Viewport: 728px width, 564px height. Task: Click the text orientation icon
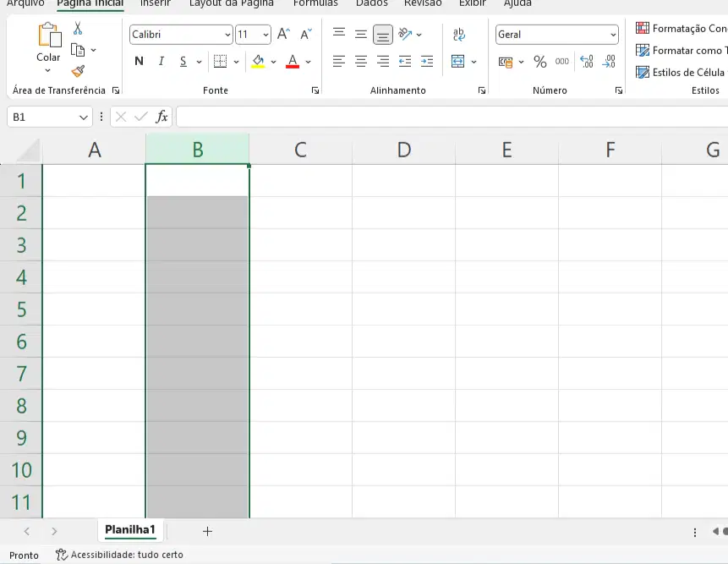pyautogui.click(x=405, y=34)
